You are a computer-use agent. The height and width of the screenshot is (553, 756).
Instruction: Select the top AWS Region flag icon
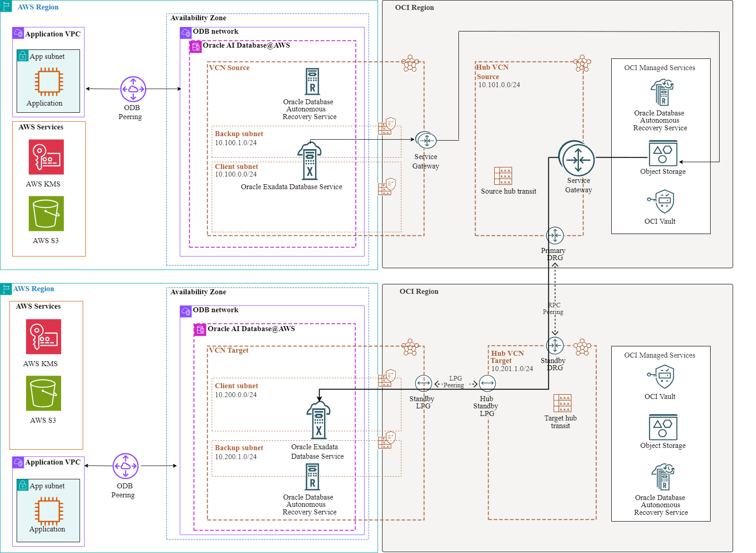click(6, 6)
